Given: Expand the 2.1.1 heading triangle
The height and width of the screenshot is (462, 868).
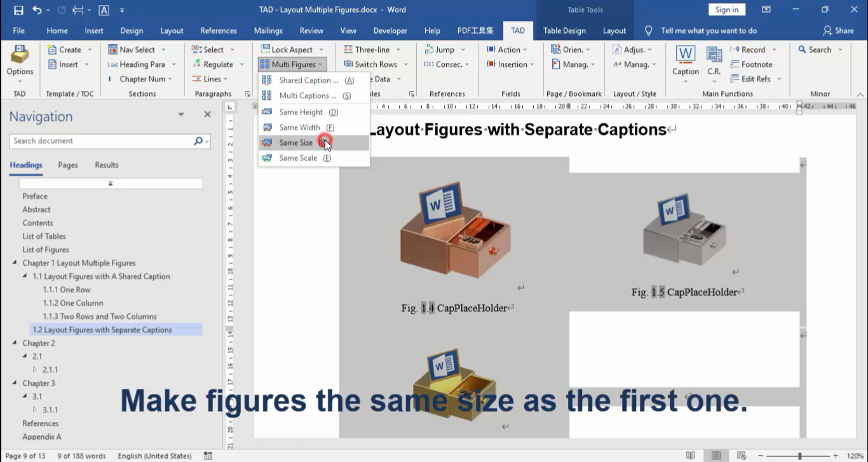Looking at the screenshot, I should [x=36, y=370].
